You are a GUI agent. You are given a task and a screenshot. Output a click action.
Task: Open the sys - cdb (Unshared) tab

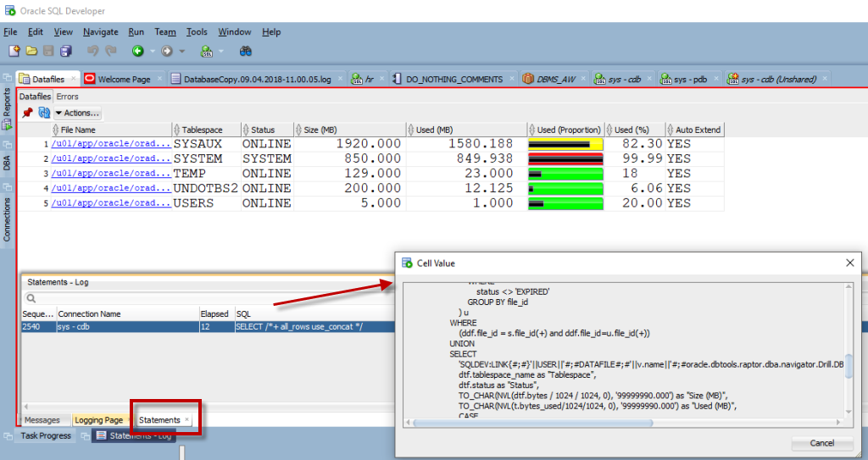pos(778,79)
